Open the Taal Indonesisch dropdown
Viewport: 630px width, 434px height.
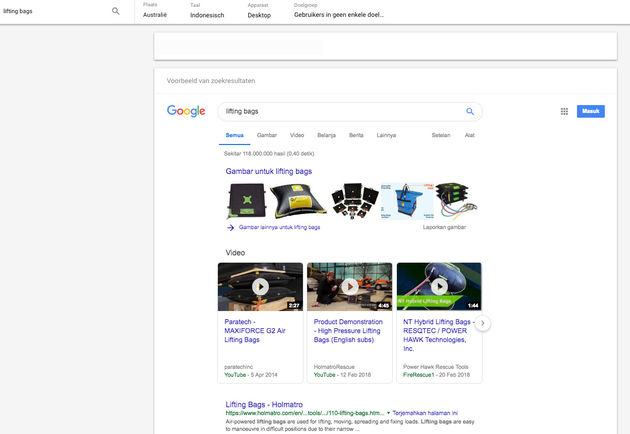point(207,11)
